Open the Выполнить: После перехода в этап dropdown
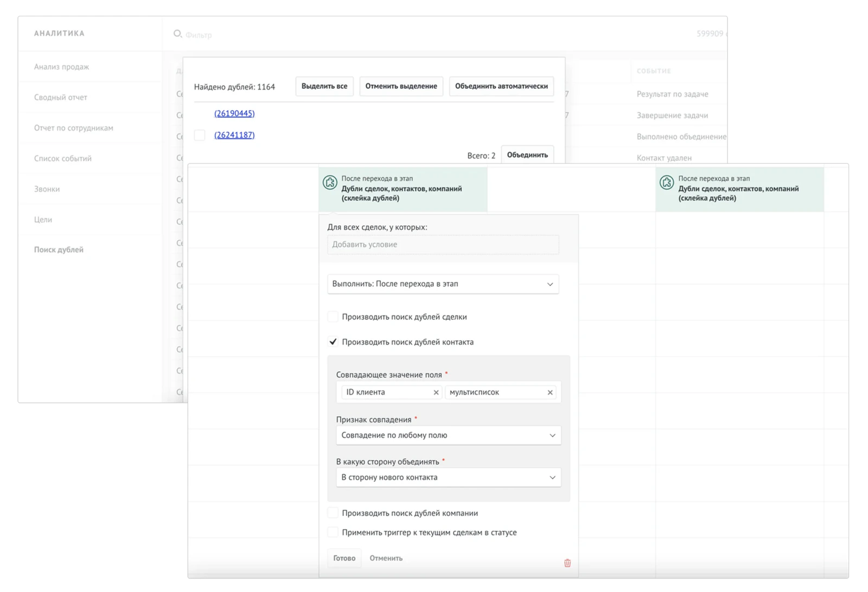Screen dimensions: 868x592 [x=443, y=284]
